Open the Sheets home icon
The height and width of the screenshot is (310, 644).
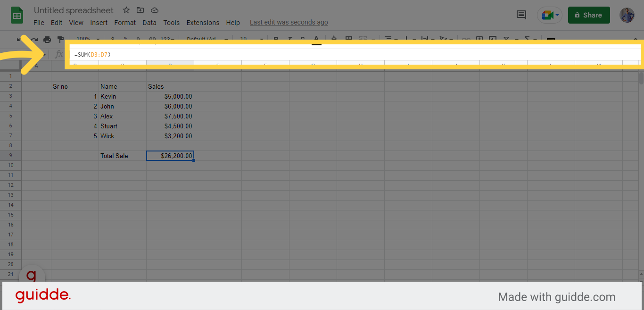click(17, 16)
